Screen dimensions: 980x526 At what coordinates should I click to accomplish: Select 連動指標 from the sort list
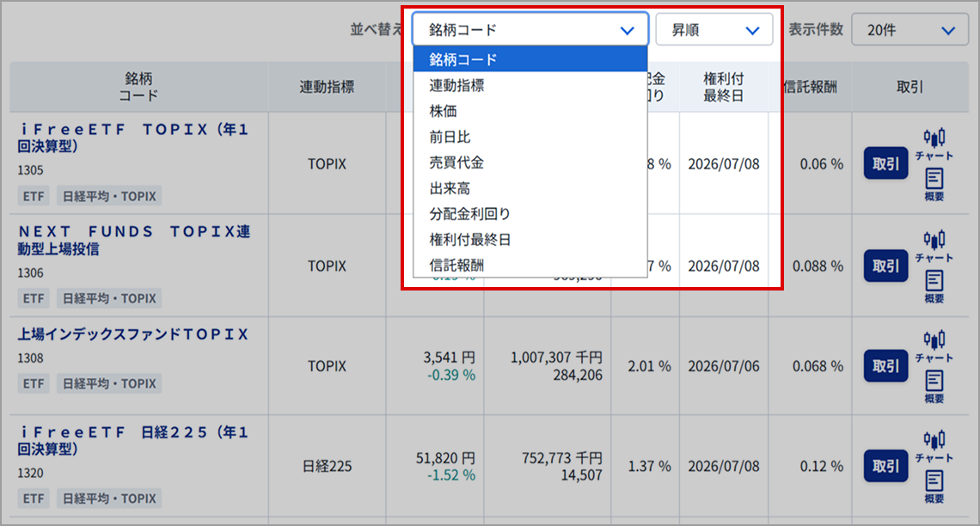(x=456, y=85)
